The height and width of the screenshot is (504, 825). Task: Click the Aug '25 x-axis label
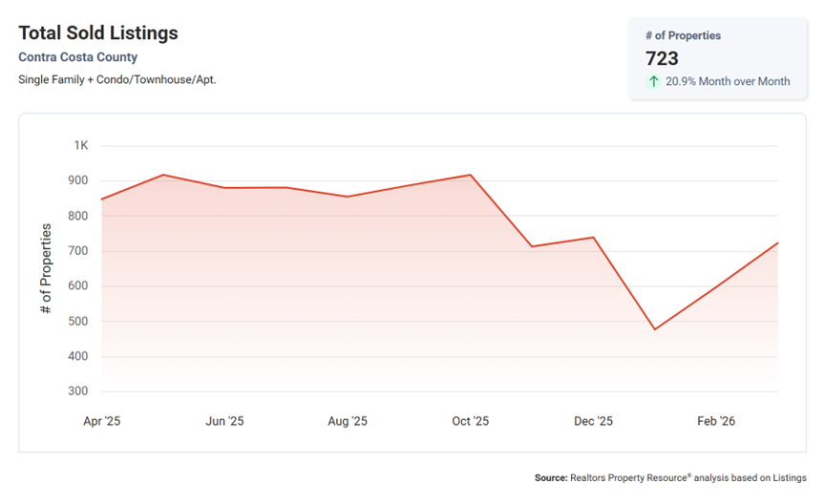click(x=348, y=421)
